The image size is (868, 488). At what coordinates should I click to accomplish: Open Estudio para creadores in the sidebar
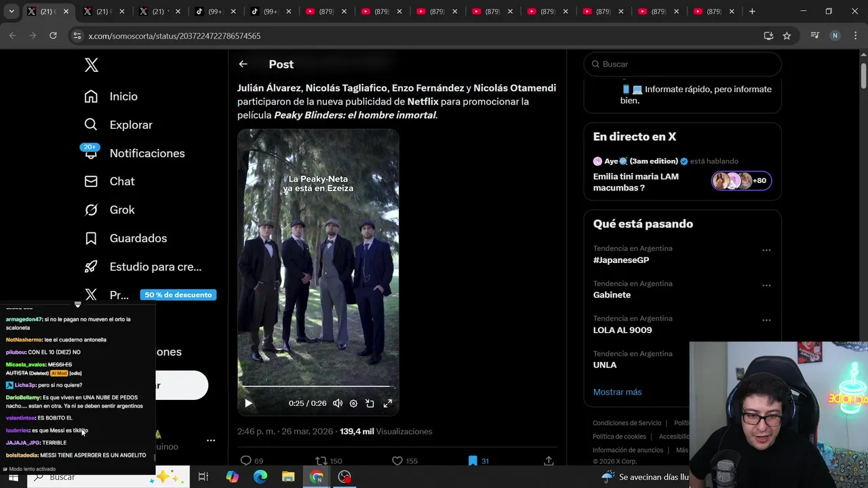143,267
